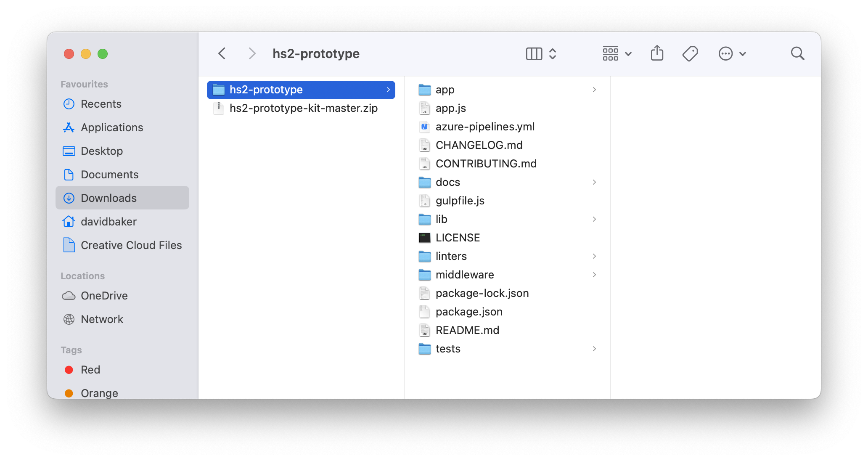The image size is (868, 461).
Task: Open the Applications sidebar item
Action: pos(112,127)
